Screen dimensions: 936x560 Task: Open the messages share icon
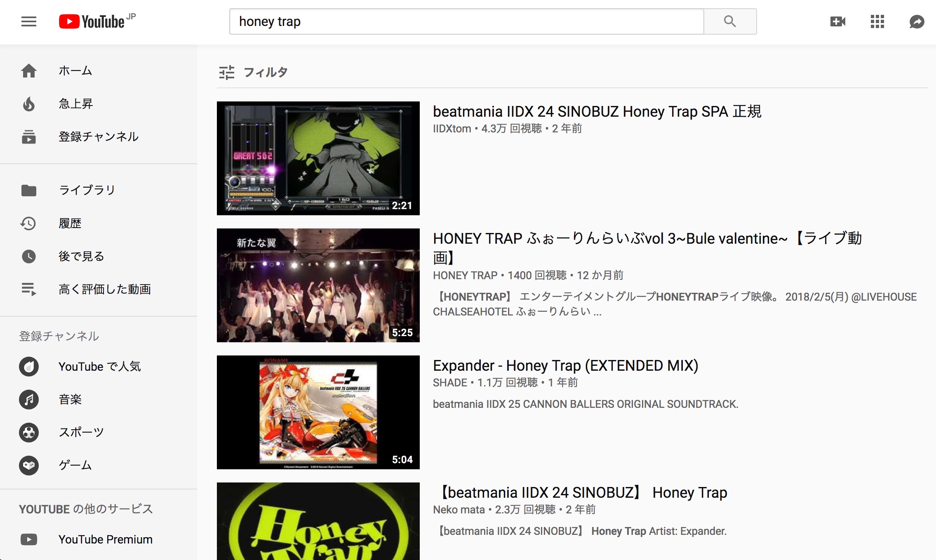pyautogui.click(x=917, y=21)
